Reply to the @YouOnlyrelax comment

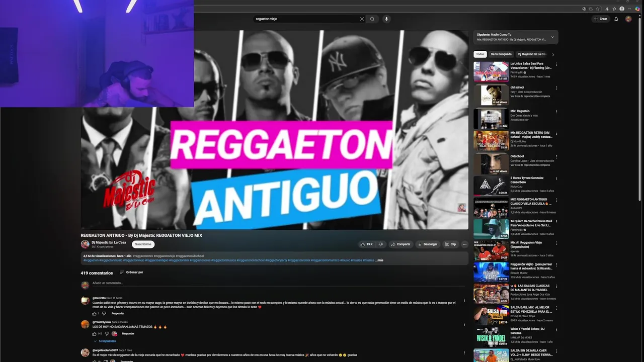click(x=128, y=333)
